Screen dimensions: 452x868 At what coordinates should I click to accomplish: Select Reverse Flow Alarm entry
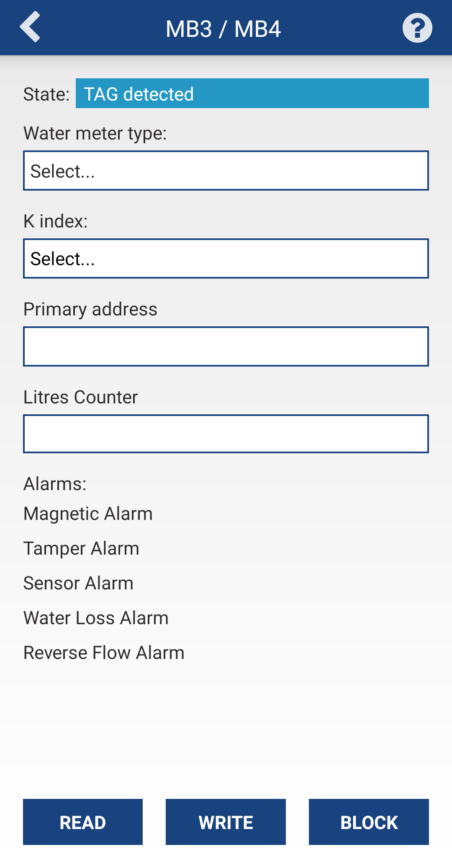click(104, 653)
